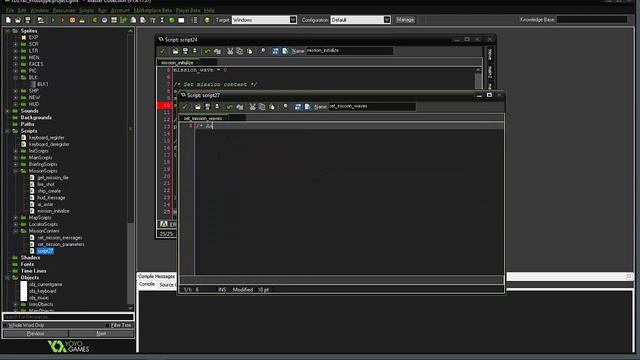Click the Paste icon in script27 toolbar
Image resolution: width=640 pixels, height=360 pixels.
point(272,107)
